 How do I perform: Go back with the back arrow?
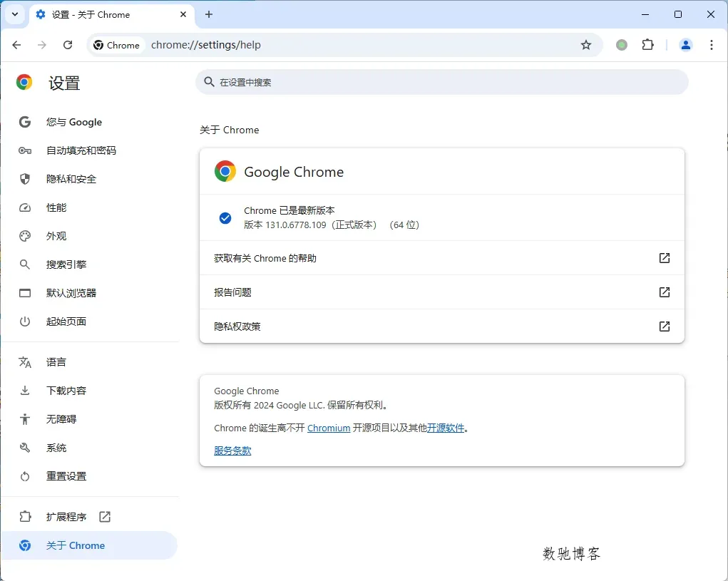point(16,45)
